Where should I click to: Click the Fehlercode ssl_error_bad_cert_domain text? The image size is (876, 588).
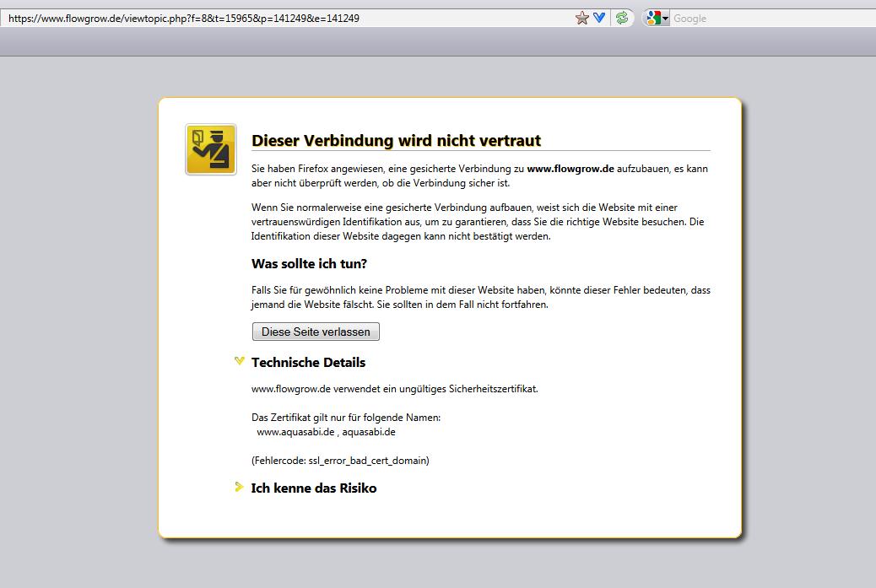pyautogui.click(x=340, y=461)
